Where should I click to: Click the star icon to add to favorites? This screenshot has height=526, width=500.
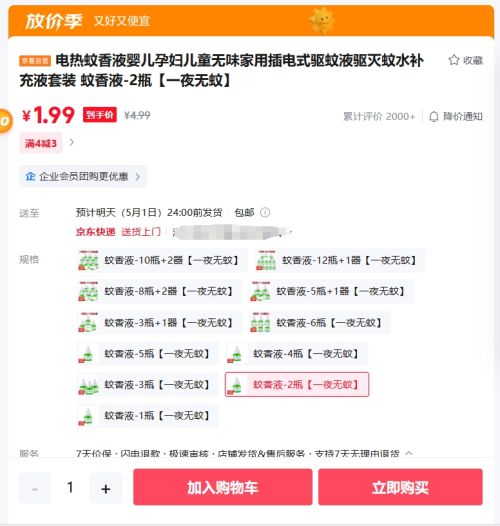tap(454, 60)
